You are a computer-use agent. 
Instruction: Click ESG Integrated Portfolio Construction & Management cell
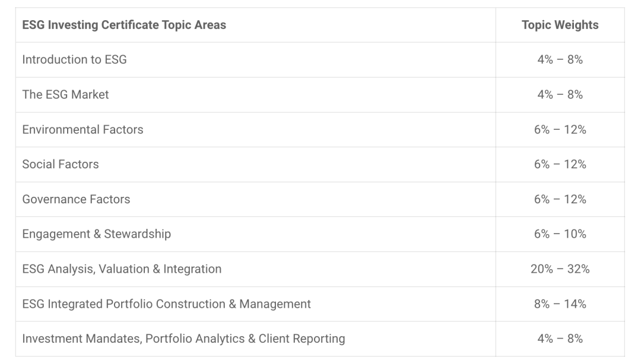point(166,304)
